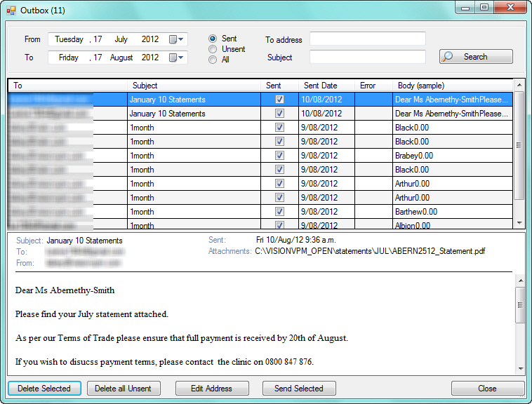Select the All radio button
Screen dimensions: 532x404
coord(213,60)
